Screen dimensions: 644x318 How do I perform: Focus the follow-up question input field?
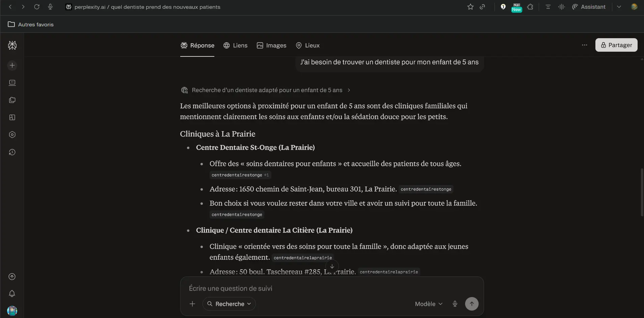click(x=332, y=288)
